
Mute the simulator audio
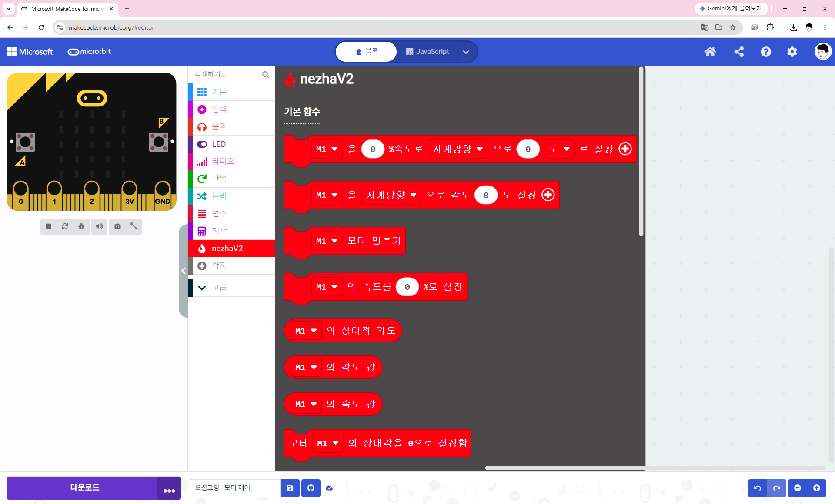click(x=100, y=226)
